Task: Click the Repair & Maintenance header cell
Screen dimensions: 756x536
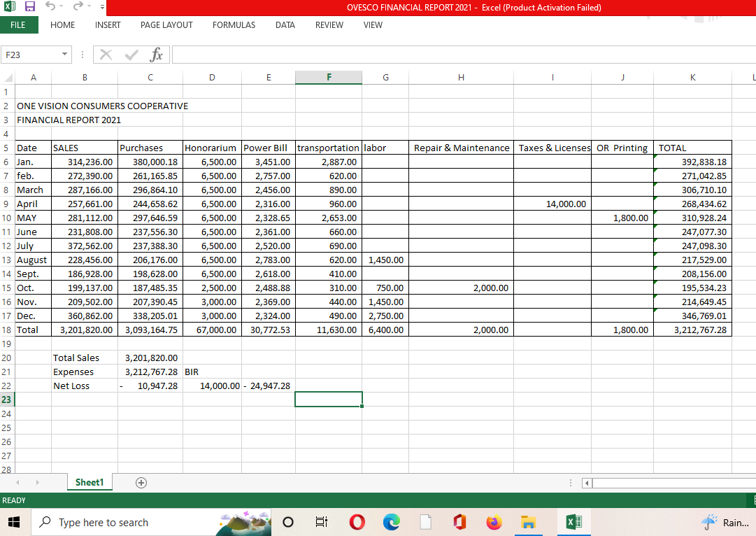Action: point(462,148)
